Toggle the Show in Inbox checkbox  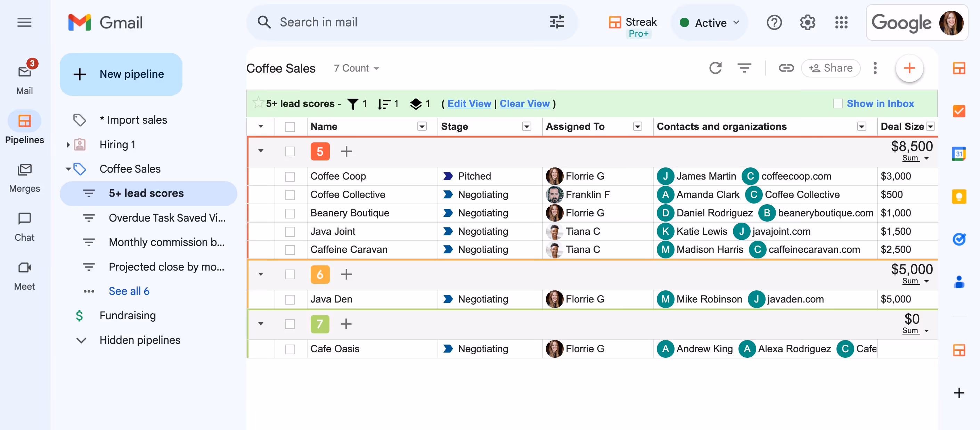pyautogui.click(x=838, y=104)
